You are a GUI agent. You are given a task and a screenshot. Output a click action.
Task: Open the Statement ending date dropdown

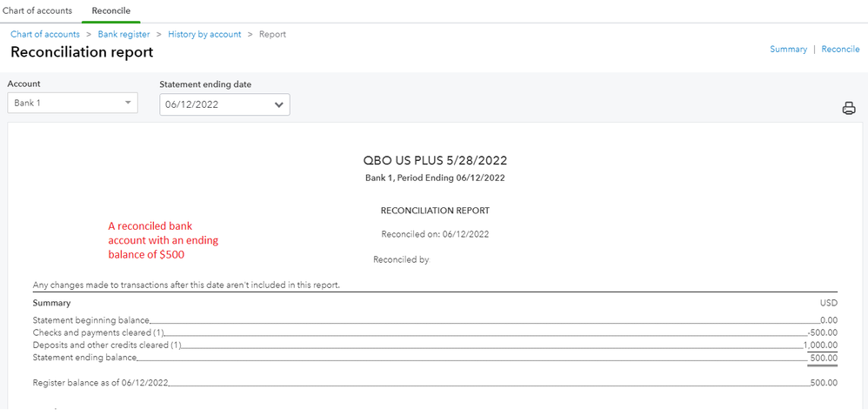click(224, 104)
